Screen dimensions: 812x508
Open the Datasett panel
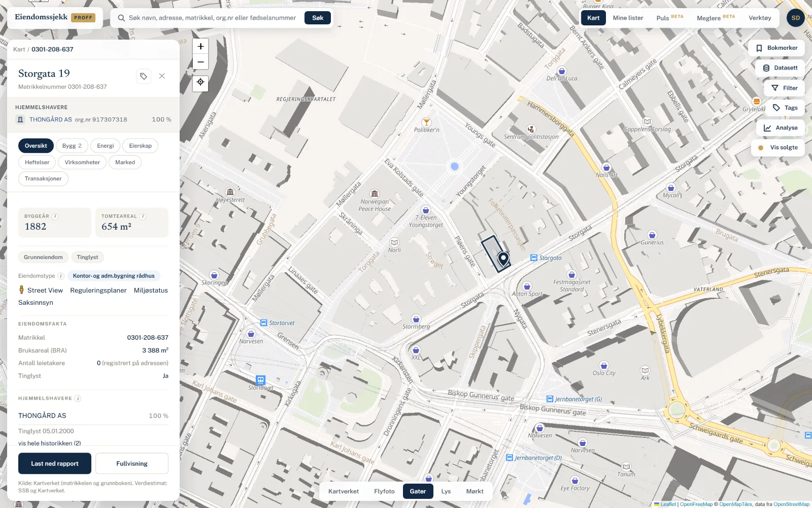780,68
